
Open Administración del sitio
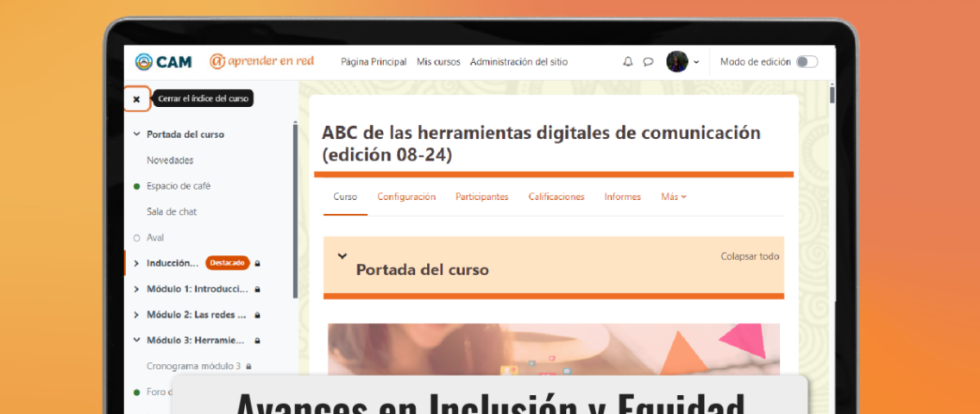pyautogui.click(x=518, y=62)
